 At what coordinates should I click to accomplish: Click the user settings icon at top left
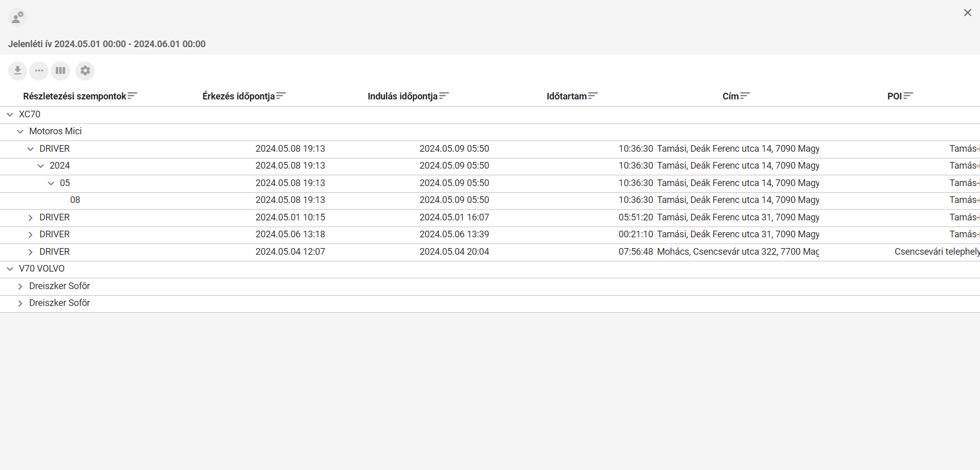click(17, 18)
